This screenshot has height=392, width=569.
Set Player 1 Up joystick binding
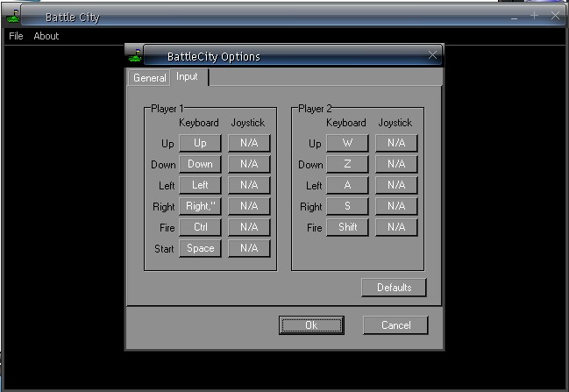pyautogui.click(x=249, y=143)
